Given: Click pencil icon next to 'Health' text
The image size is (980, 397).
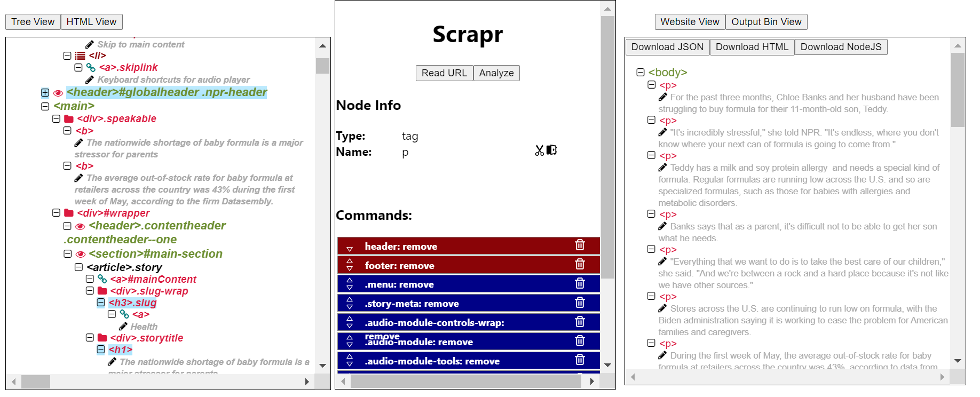Looking at the screenshot, I should (123, 326).
